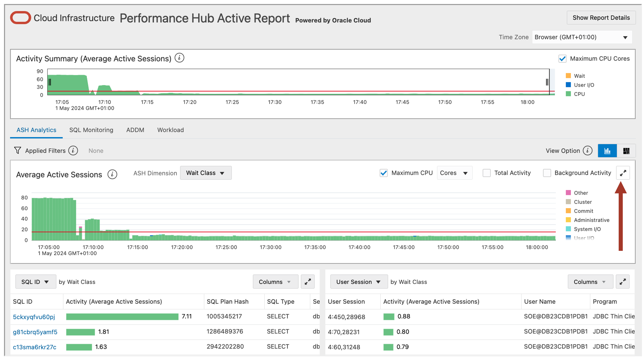Screen dimensions: 644x362
Task: Click the Activity Summary info icon
Action: (179, 58)
